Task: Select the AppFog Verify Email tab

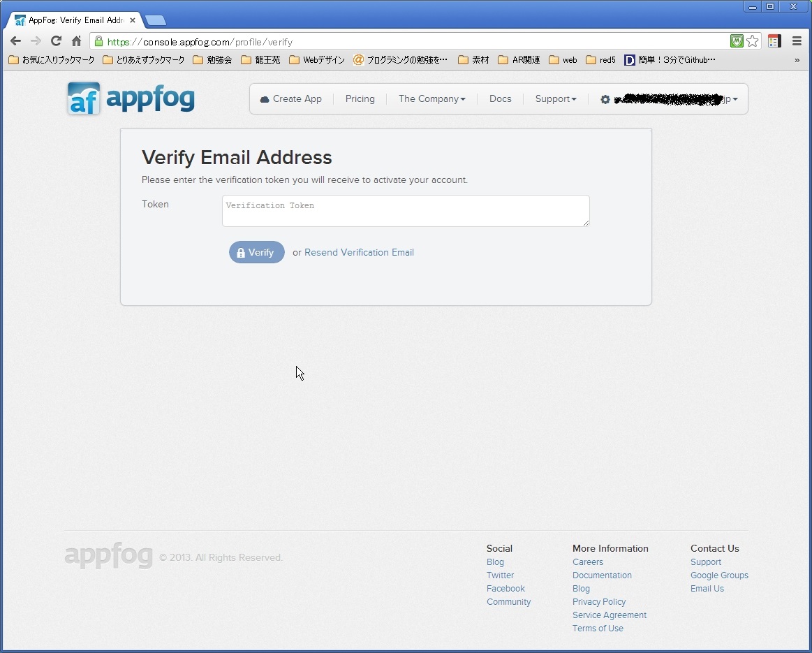Action: coord(75,20)
